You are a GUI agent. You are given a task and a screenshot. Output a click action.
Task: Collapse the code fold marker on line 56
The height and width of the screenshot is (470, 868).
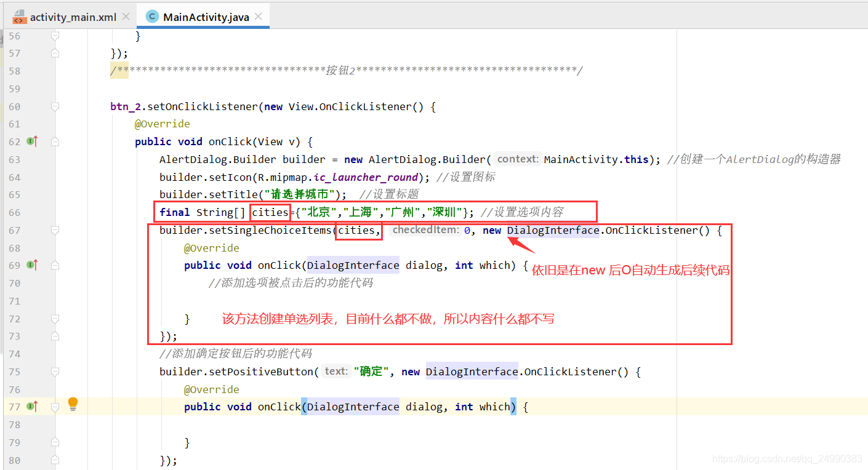pos(55,36)
